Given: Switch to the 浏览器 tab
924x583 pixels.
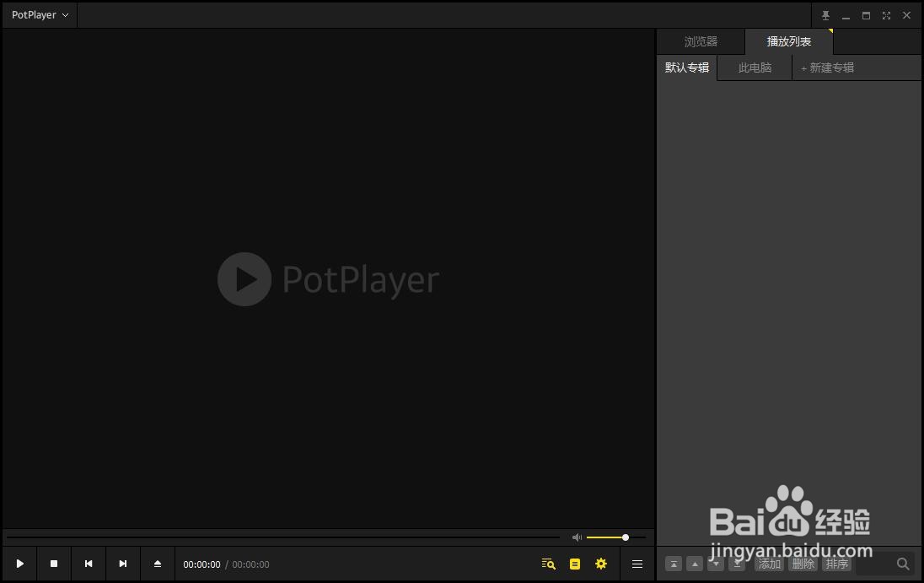Looking at the screenshot, I should (x=701, y=40).
